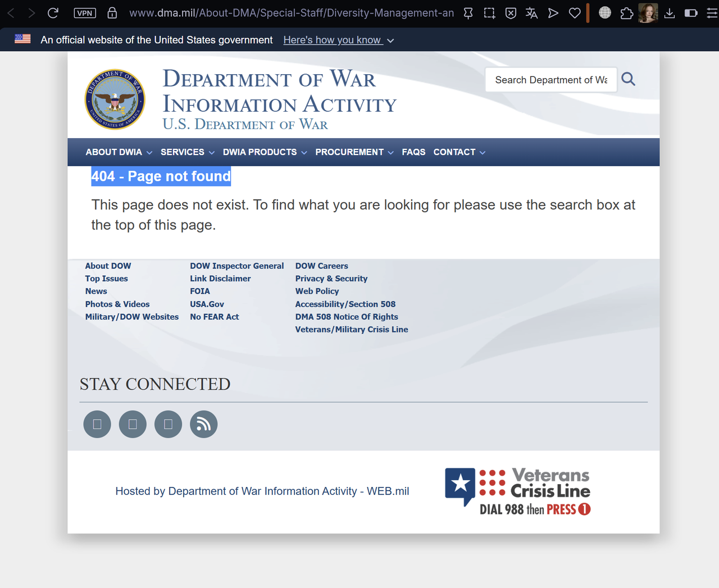The width and height of the screenshot is (719, 588).
Task: Open the RSS feed social icon
Action: (204, 424)
